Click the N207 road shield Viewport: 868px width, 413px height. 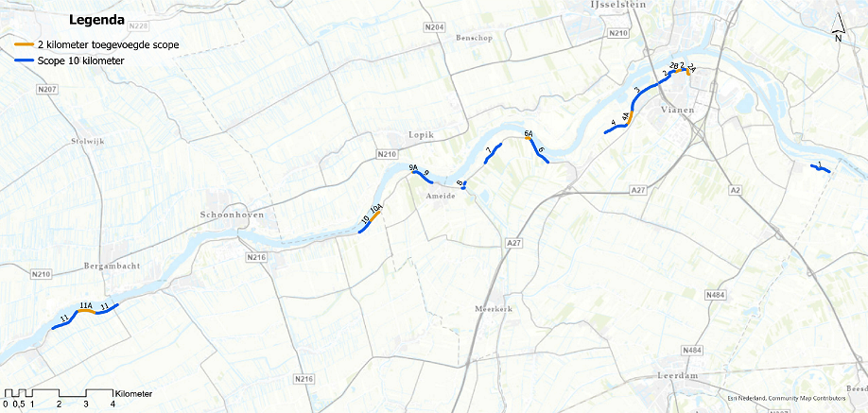pos(46,89)
